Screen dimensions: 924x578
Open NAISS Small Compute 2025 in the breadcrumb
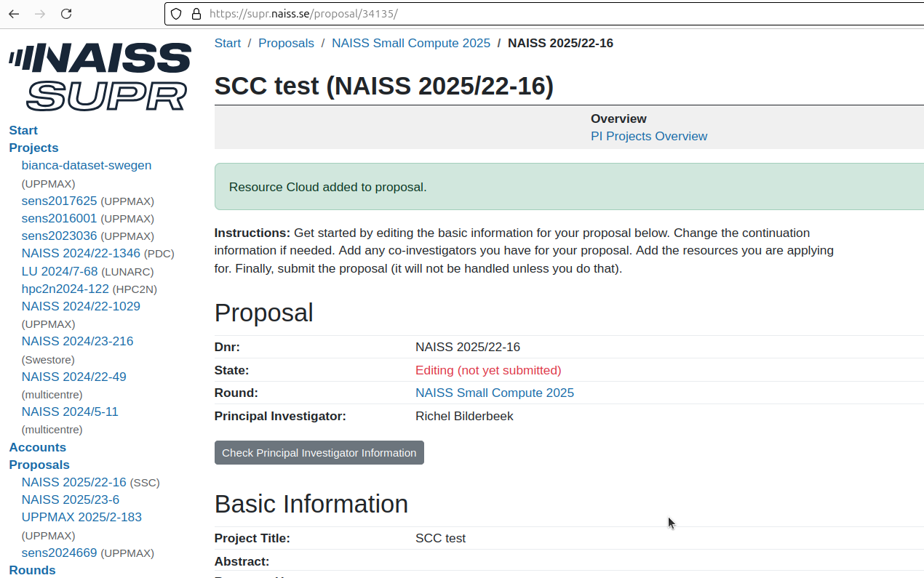tap(410, 43)
